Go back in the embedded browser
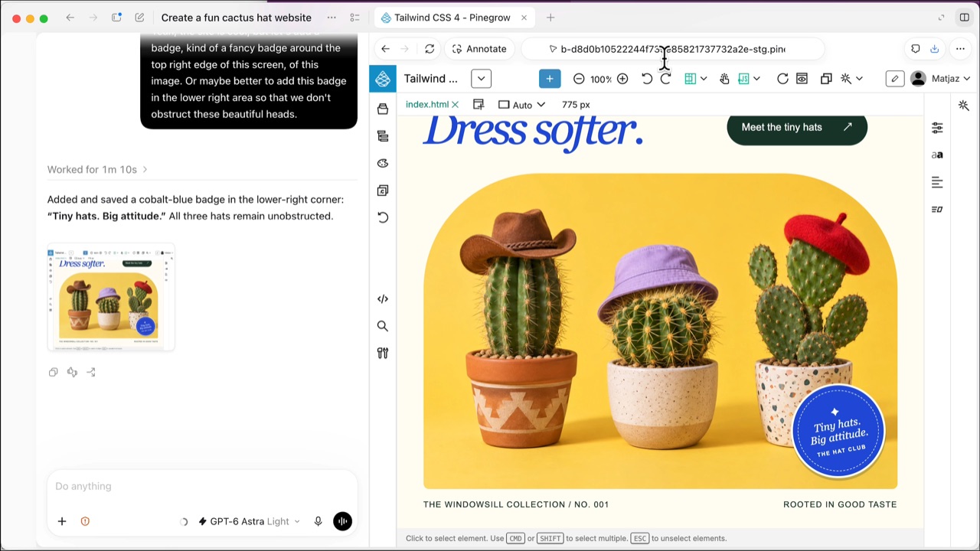This screenshot has width=980, height=551. pyautogui.click(x=385, y=49)
